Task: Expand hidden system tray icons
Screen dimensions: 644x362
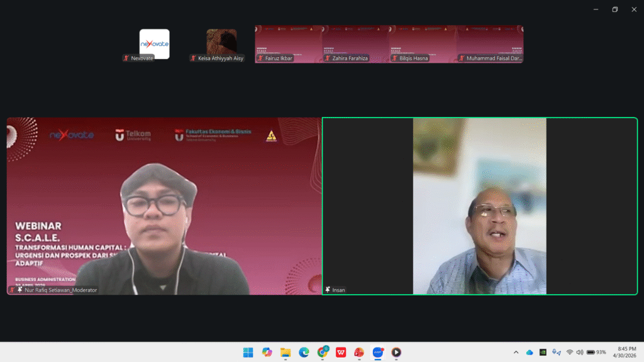Action: 516,352
